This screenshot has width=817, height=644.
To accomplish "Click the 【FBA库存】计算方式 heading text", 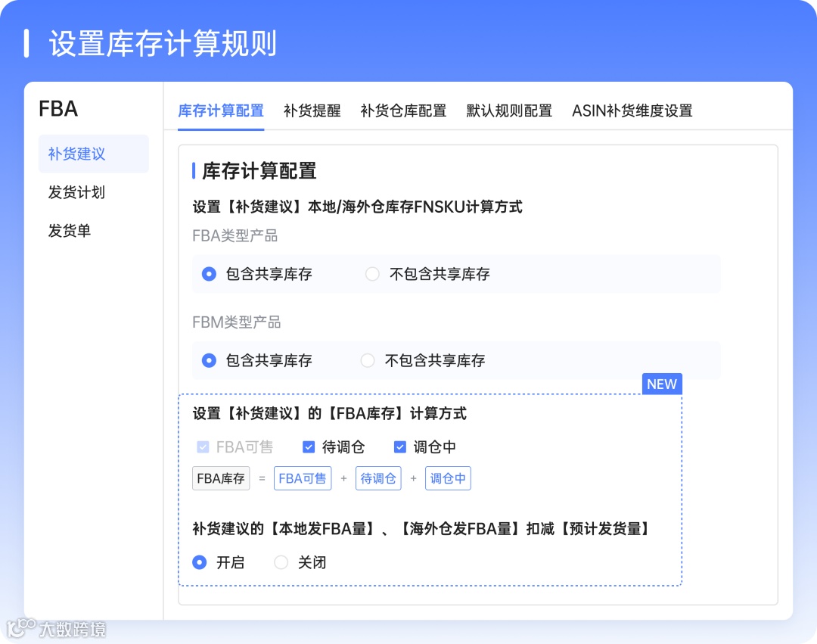I will 396,414.
